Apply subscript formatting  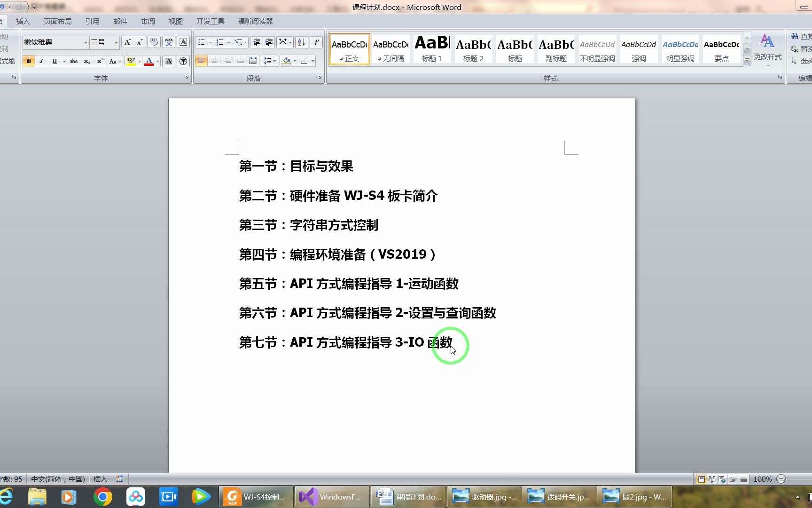click(x=86, y=61)
